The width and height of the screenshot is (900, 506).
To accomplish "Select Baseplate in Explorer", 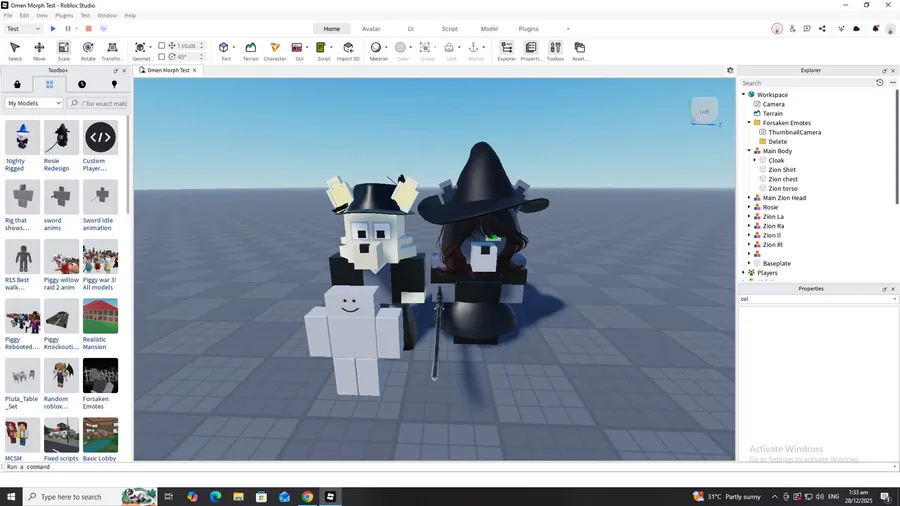I will tap(777, 263).
